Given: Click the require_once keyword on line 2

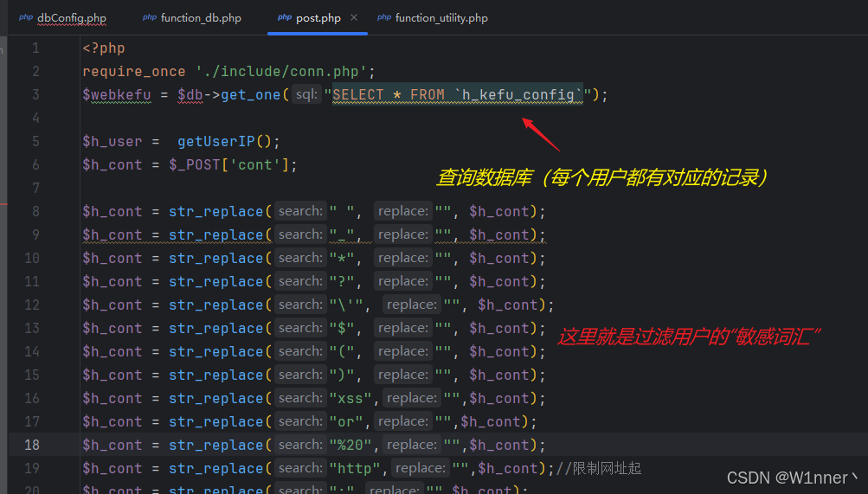Looking at the screenshot, I should click(x=134, y=71).
